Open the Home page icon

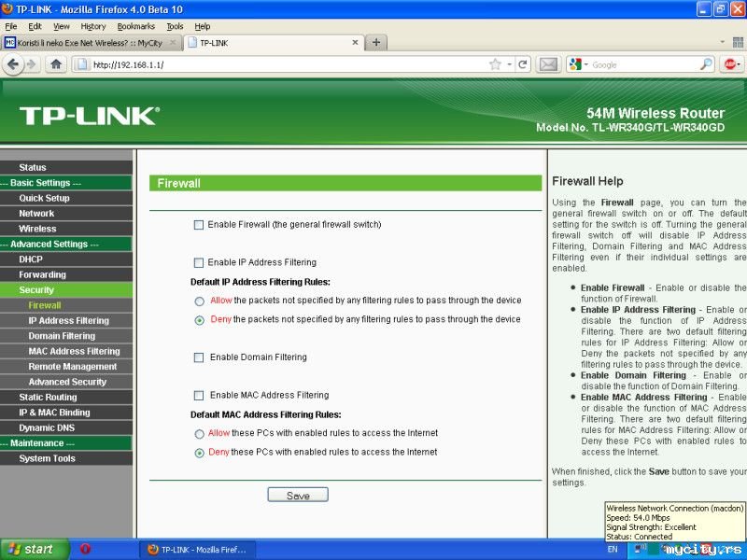click(56, 64)
